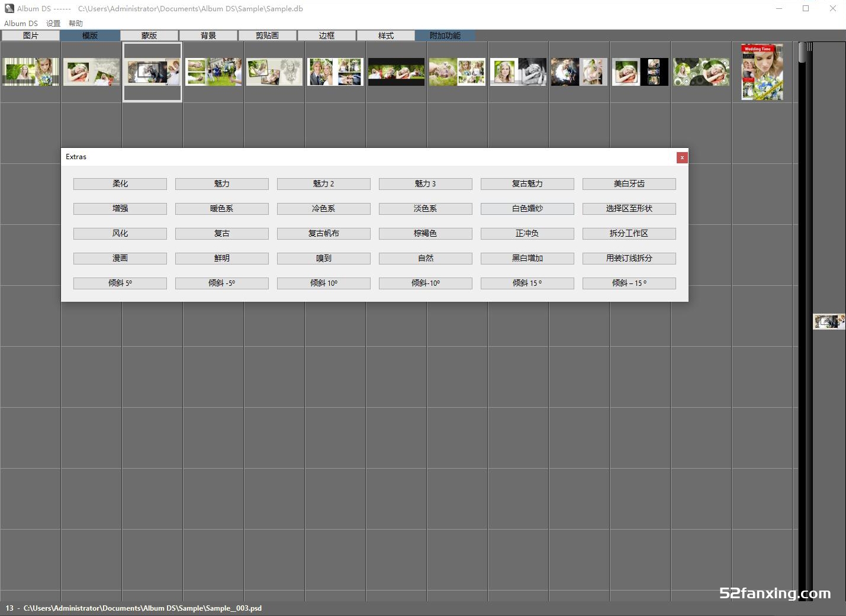Click the 倾斜 15 ° button
Viewport: 846px width, 616px height.
527,283
